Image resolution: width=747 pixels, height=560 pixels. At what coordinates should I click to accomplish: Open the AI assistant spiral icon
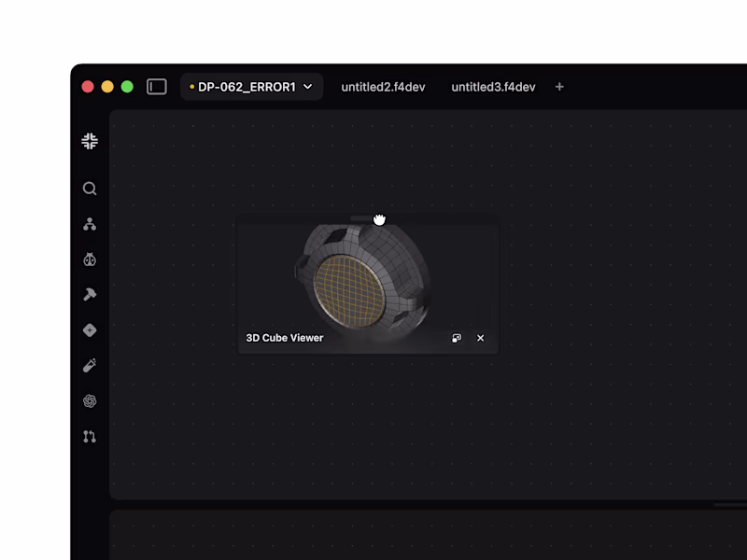click(x=90, y=400)
